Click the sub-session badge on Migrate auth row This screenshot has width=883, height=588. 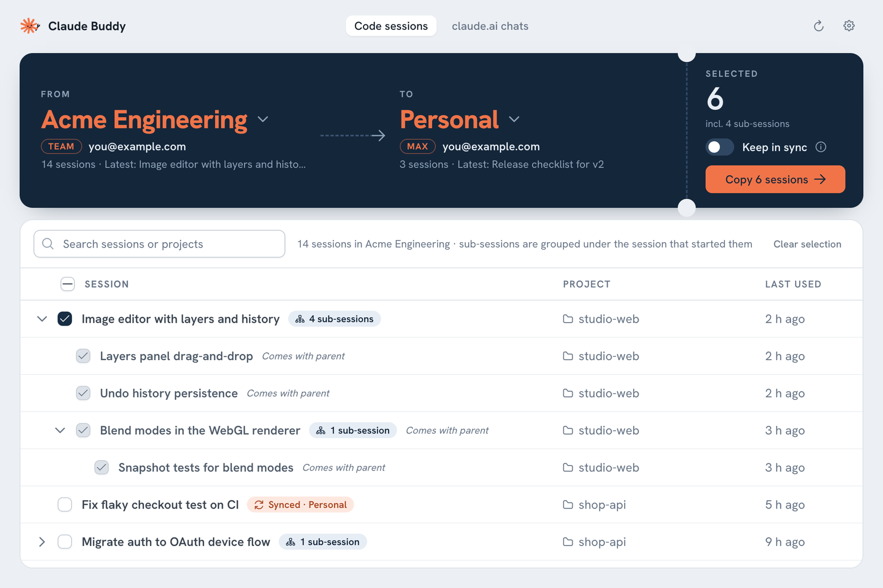tap(323, 542)
